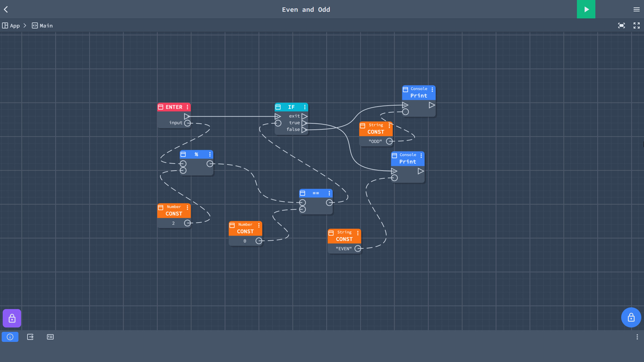Screen dimensions: 644x362
Task: Select the "ODD" string value
Action: pyautogui.click(x=375, y=141)
